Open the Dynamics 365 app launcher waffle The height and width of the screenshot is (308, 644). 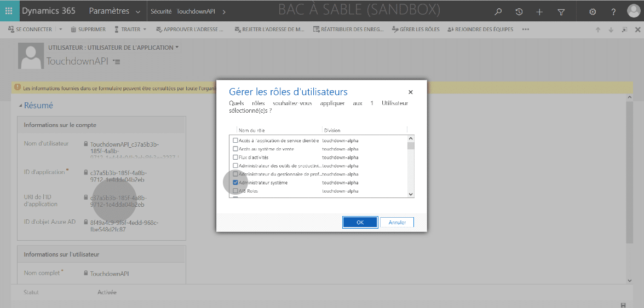(x=9, y=11)
